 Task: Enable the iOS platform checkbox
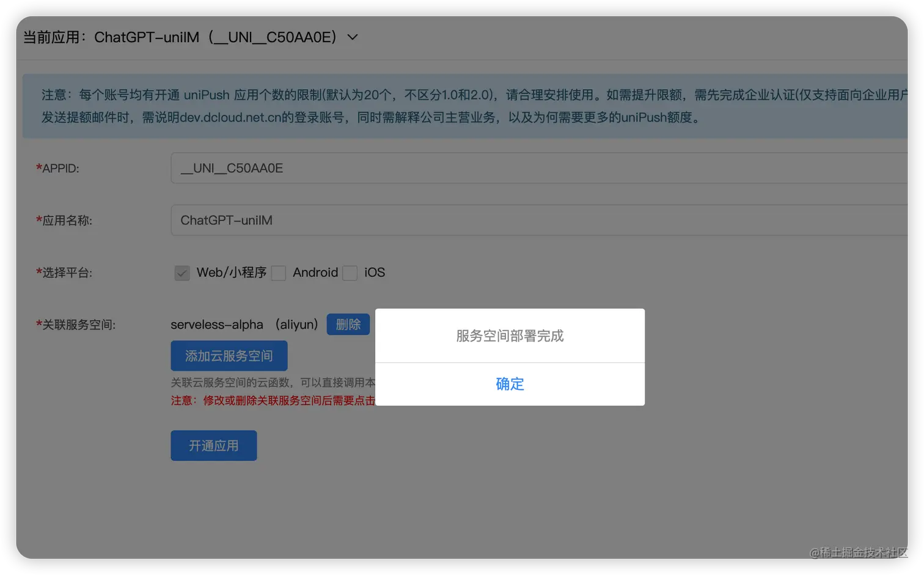tap(350, 273)
